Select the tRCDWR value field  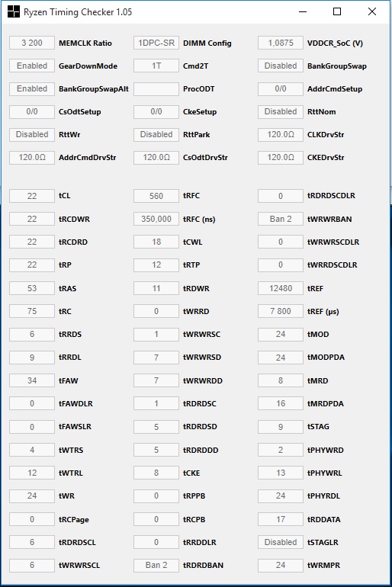coord(32,219)
